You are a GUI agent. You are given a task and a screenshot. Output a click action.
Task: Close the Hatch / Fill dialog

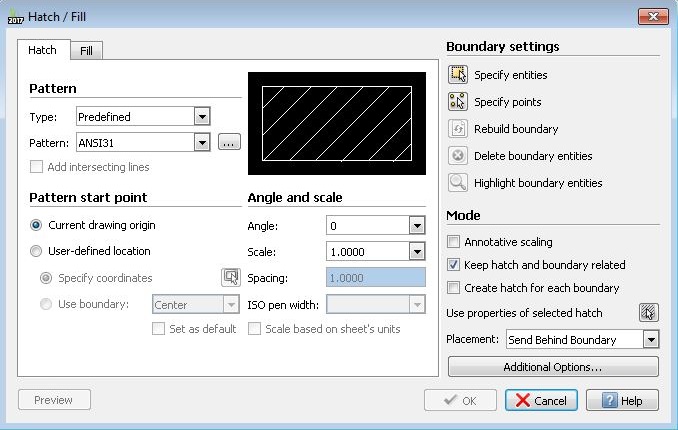click(x=653, y=16)
